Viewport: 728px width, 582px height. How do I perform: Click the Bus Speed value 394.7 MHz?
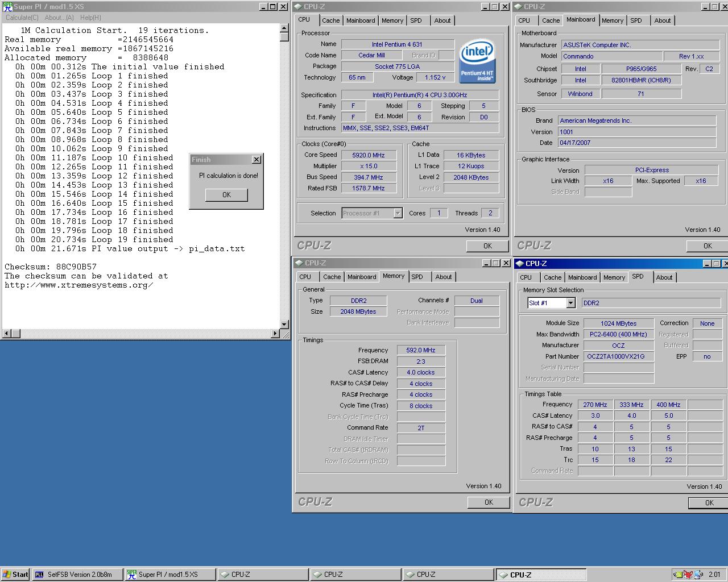click(x=369, y=177)
